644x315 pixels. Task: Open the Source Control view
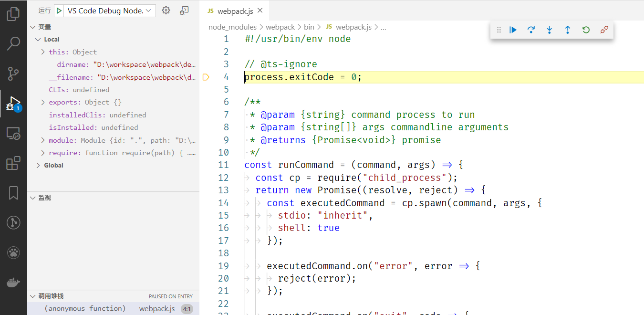point(13,73)
